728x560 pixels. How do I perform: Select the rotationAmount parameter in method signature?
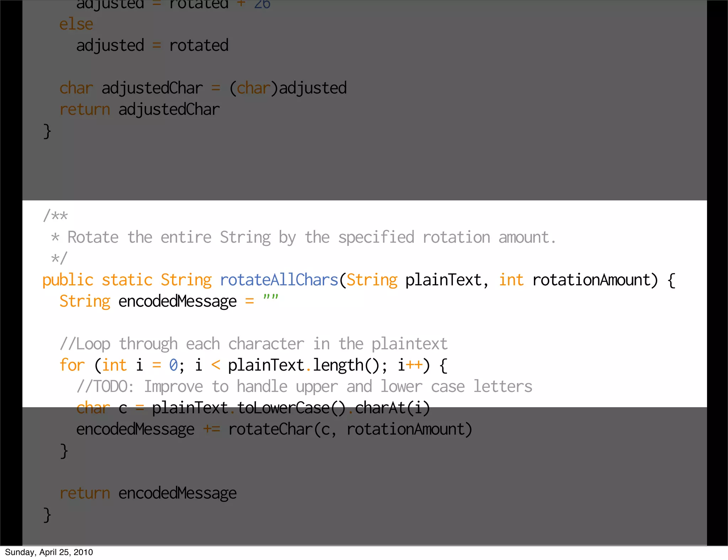click(591, 280)
